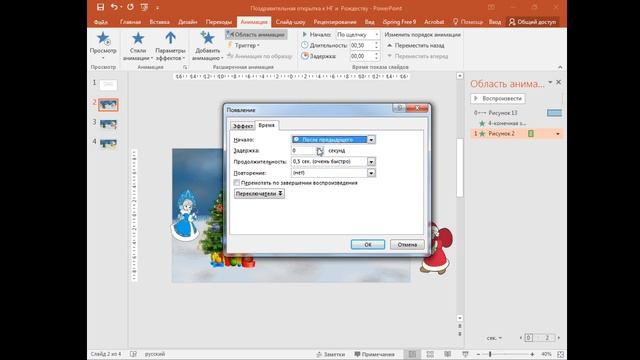Save the presentation with the floppy disk icon

tap(100, 7)
